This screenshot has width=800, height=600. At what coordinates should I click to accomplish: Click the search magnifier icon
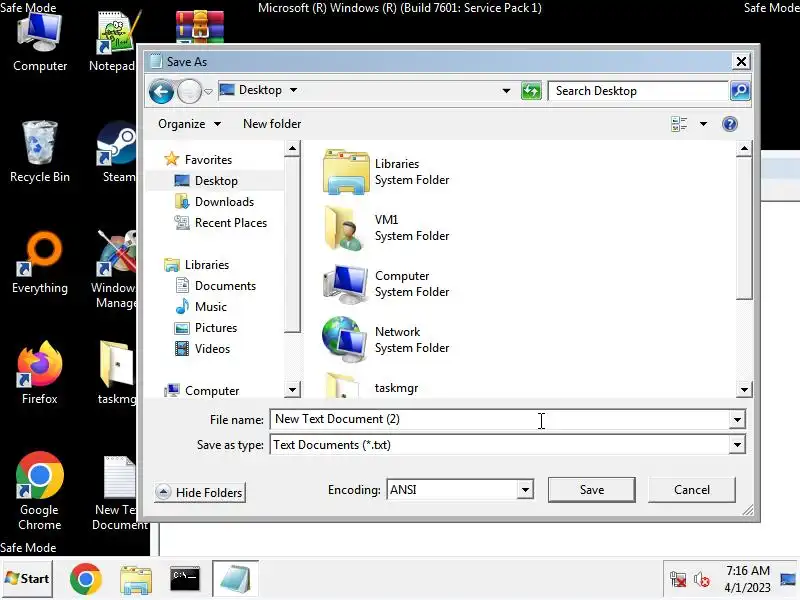coord(740,91)
